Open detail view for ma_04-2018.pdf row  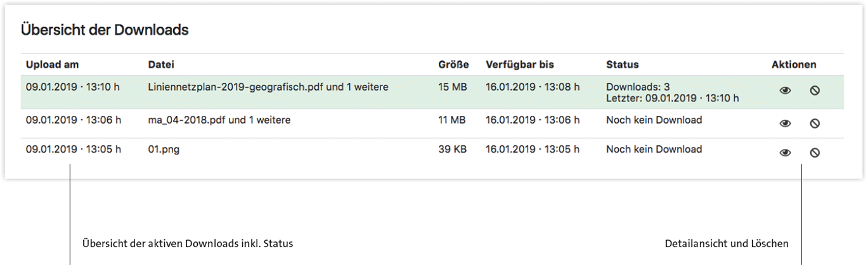pyautogui.click(x=785, y=123)
